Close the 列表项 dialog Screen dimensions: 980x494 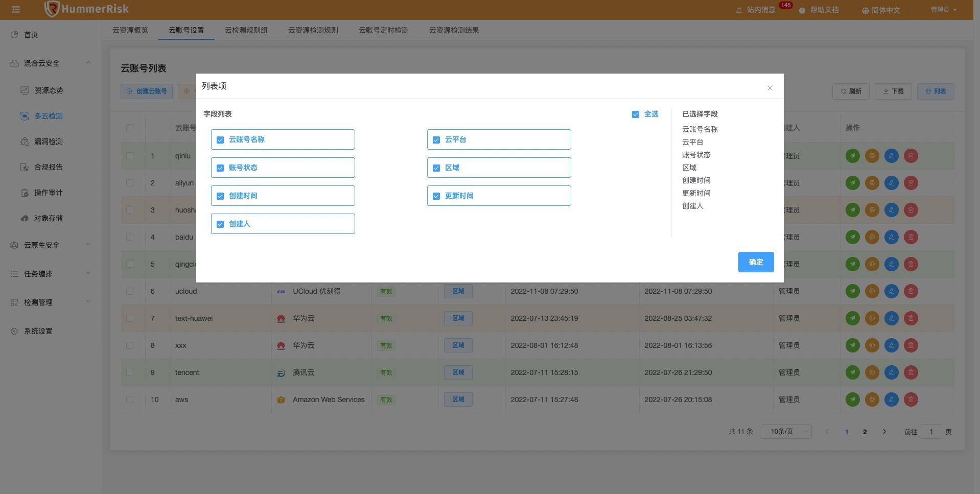point(769,88)
